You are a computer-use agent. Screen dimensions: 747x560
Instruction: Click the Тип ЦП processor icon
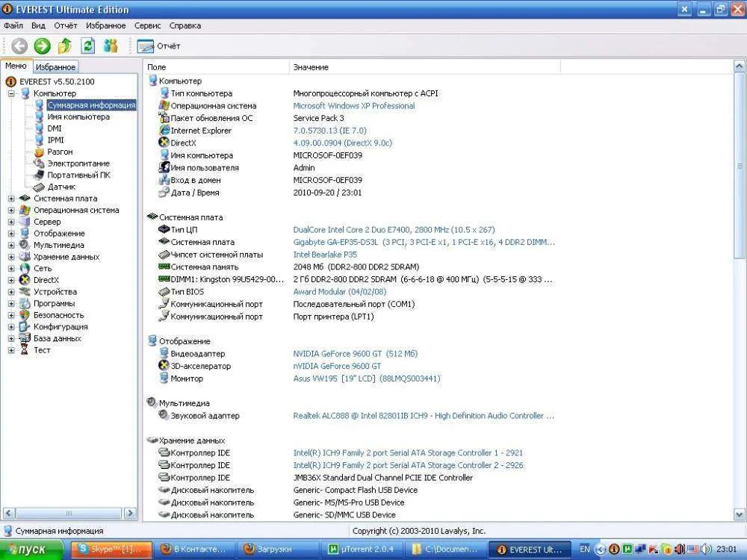[164, 229]
